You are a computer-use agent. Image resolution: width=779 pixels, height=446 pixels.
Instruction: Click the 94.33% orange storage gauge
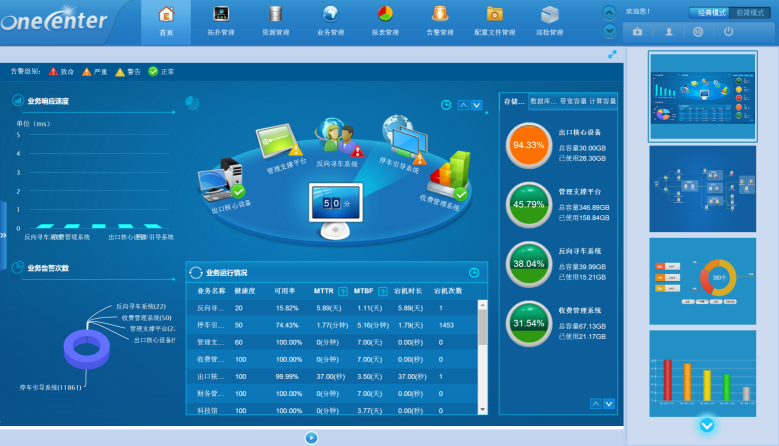[x=528, y=144]
